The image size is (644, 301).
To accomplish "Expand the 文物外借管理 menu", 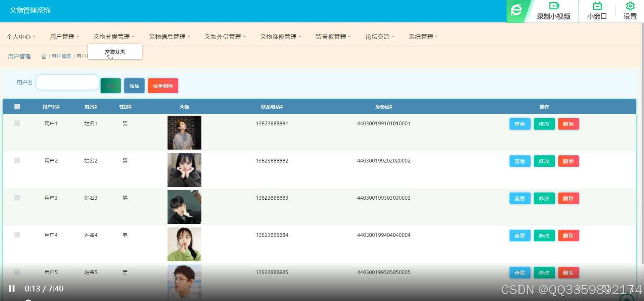I will click(225, 37).
